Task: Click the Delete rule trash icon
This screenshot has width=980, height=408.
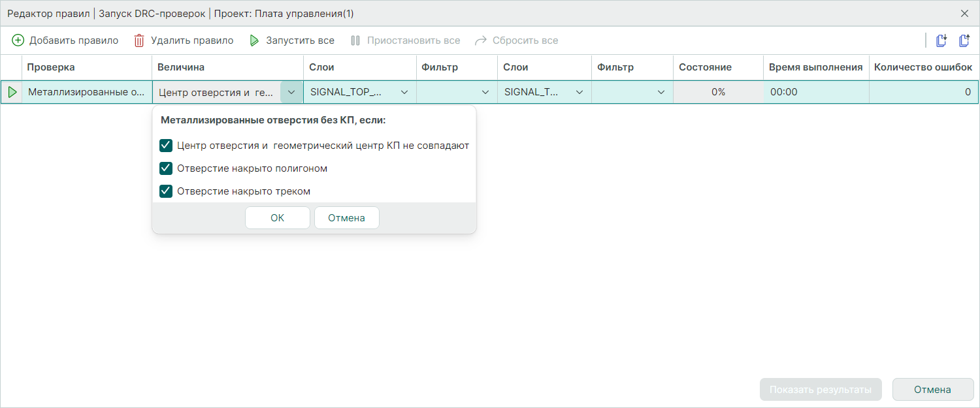Action: 139,40
